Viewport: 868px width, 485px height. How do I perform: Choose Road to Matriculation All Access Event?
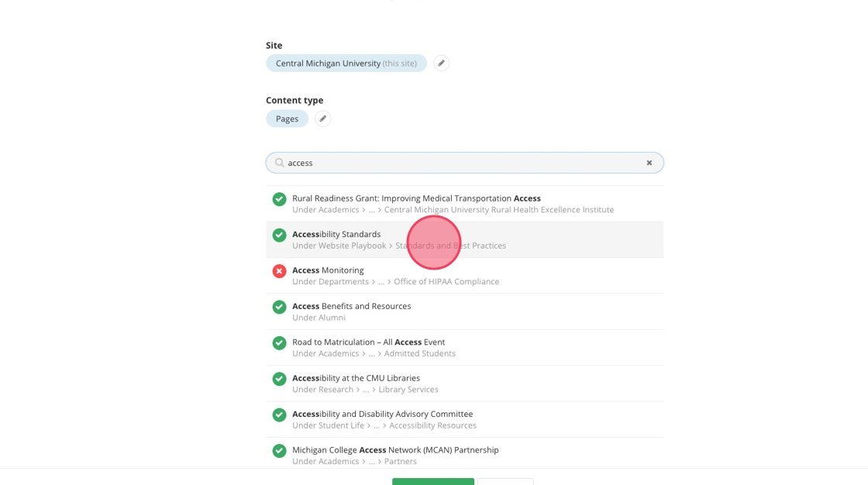(464, 348)
